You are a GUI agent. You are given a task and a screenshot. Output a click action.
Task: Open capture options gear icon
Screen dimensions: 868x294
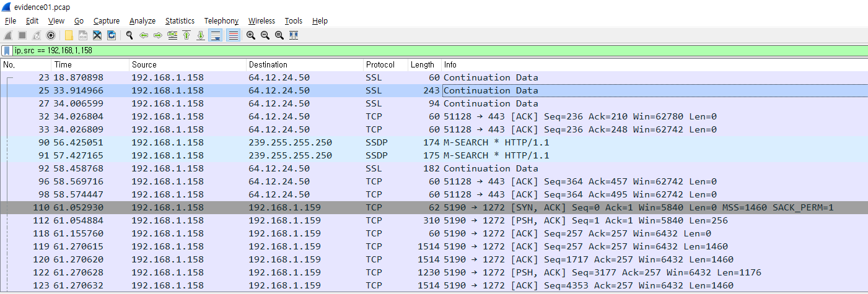51,35
